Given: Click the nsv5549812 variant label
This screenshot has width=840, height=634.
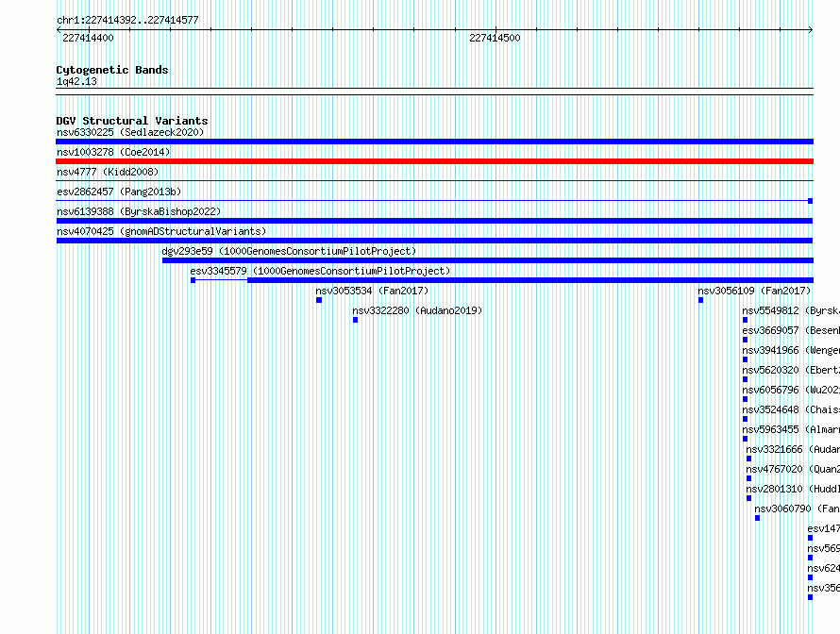Looking at the screenshot, I should coord(791,310).
